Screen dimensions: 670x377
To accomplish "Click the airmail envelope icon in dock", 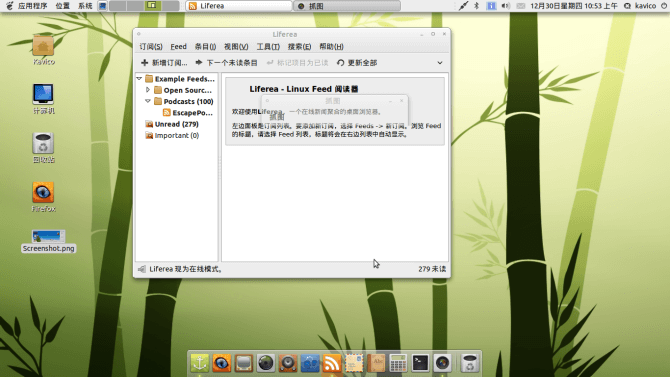I will tap(354, 363).
